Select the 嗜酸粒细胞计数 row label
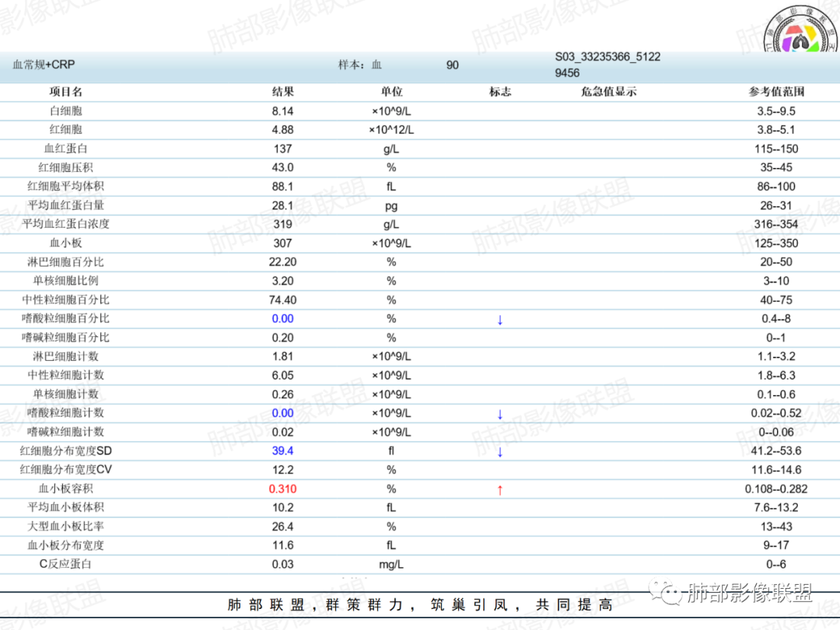The width and height of the screenshot is (840, 630). coord(66,412)
